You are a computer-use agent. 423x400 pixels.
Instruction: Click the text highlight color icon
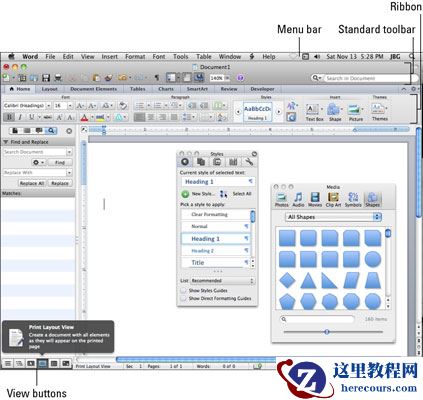(x=100, y=117)
